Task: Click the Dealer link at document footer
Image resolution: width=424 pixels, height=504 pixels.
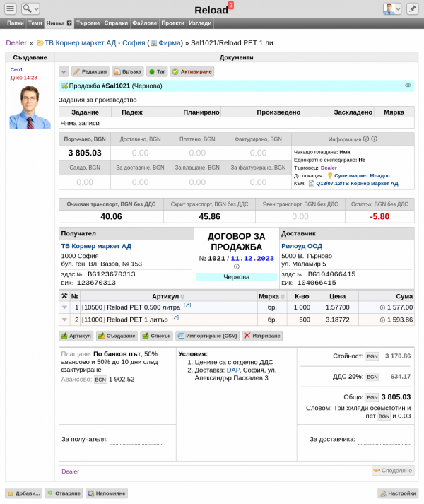Action: point(71,471)
